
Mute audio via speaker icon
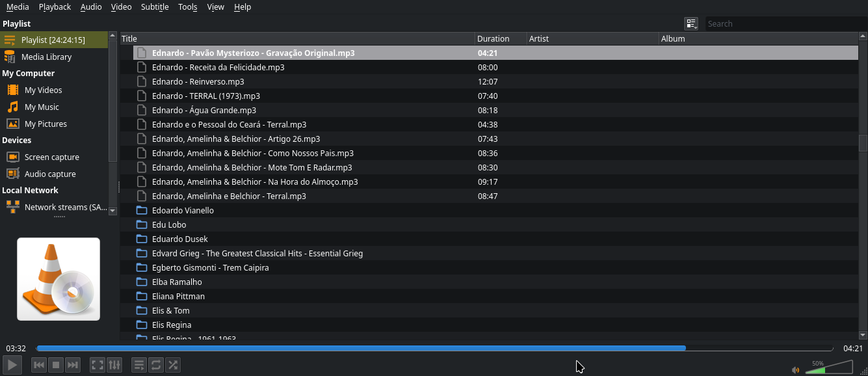click(795, 369)
